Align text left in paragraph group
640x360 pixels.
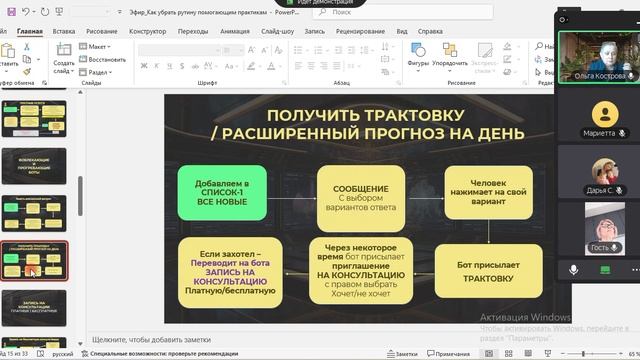[x=298, y=66]
